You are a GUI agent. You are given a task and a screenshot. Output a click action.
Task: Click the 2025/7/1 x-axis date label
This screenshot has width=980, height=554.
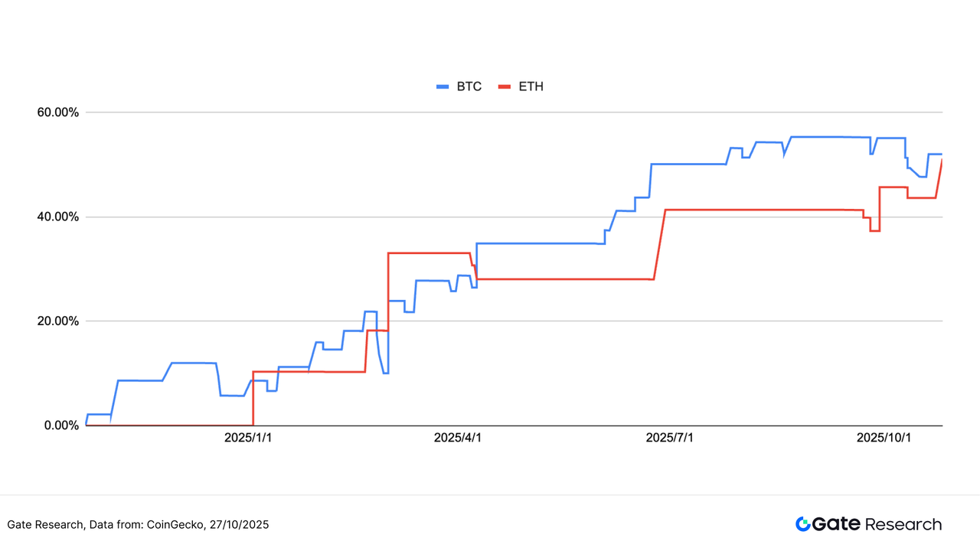(671, 438)
